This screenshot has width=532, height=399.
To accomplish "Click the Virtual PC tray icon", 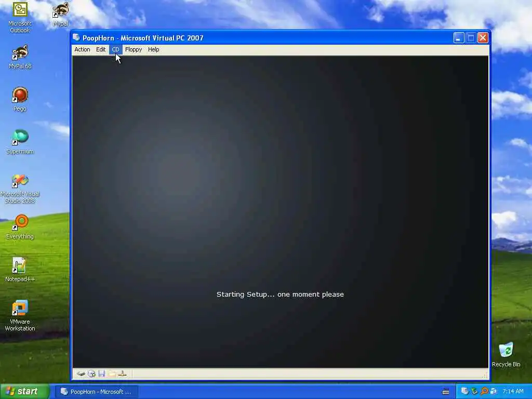I will coord(465,392).
